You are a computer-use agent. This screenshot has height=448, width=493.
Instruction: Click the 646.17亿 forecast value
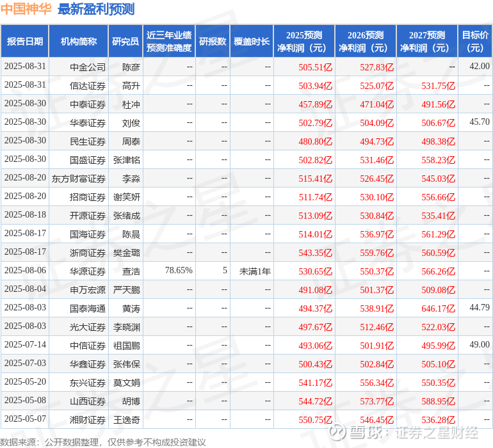[439, 308]
